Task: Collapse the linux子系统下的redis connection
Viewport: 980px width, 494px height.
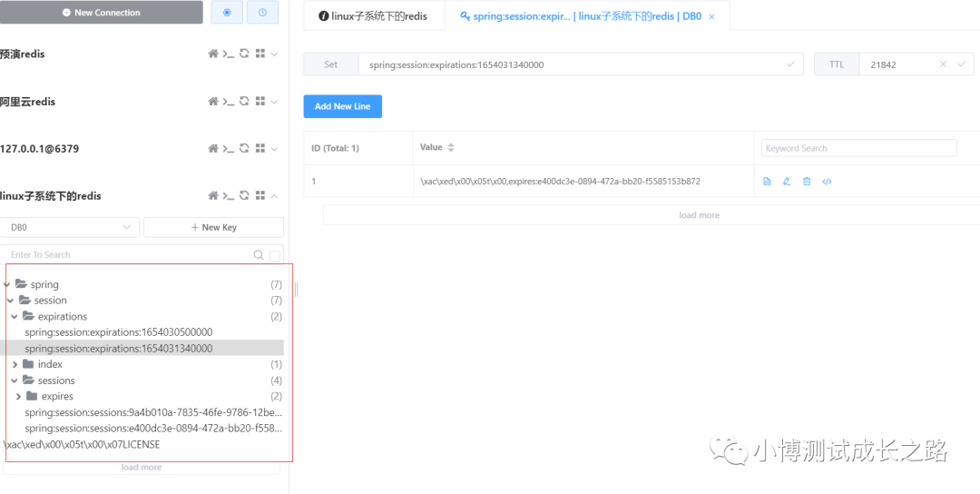Action: pos(274,196)
